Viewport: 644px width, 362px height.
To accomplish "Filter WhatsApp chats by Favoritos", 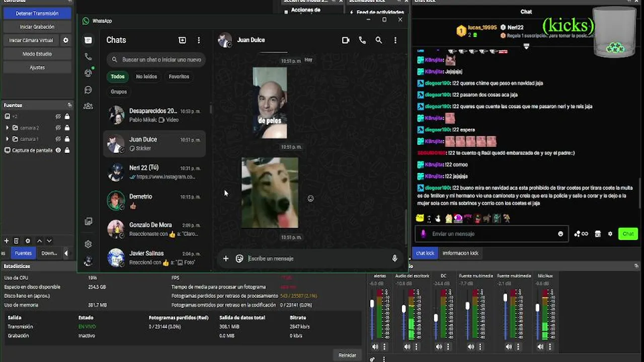I will coord(179,77).
